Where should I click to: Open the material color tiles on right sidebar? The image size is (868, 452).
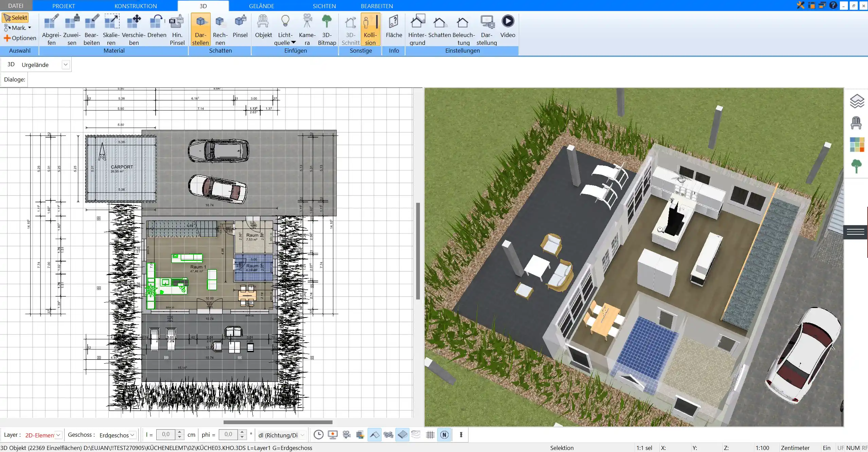pos(857,145)
